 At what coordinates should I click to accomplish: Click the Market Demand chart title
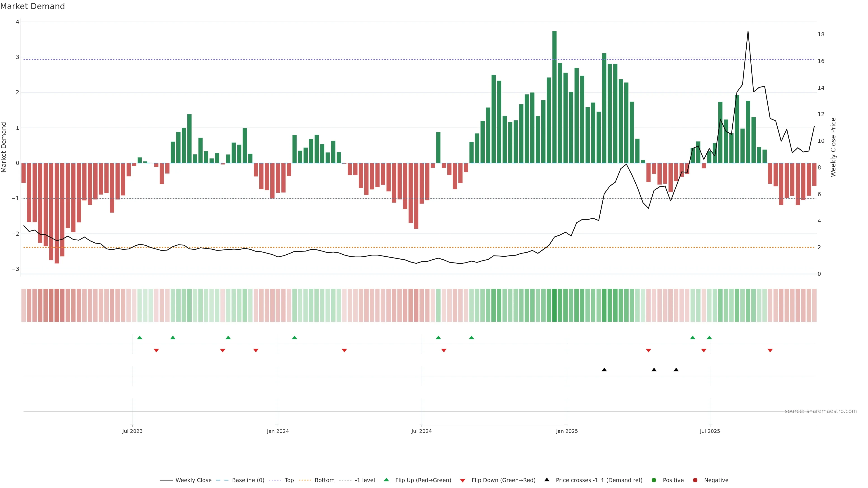[x=32, y=6]
